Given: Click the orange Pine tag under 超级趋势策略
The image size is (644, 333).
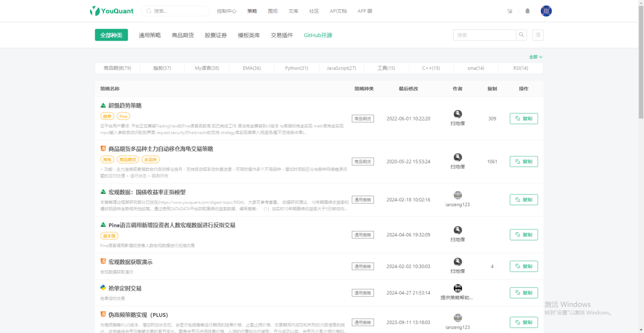Looking at the screenshot, I should pyautogui.click(x=123, y=116).
